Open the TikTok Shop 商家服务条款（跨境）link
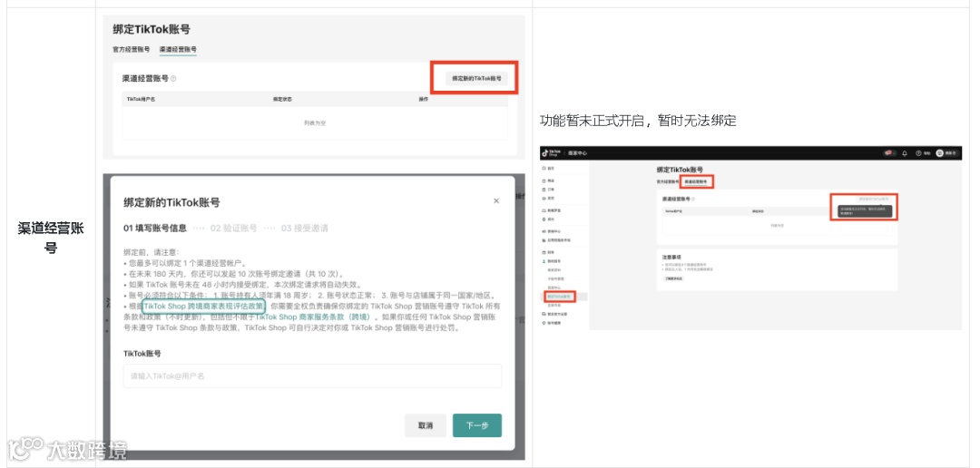Screen dimensions: 980x468 (313, 317)
